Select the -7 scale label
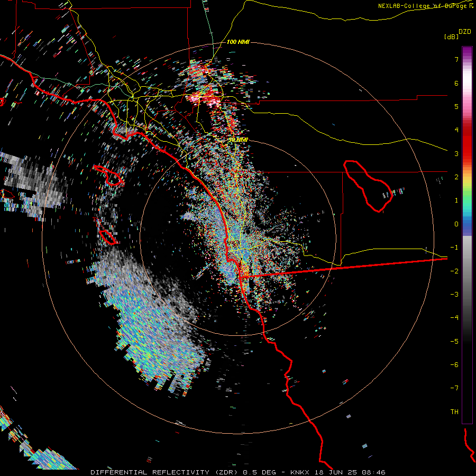The image size is (476, 476). [x=454, y=388]
